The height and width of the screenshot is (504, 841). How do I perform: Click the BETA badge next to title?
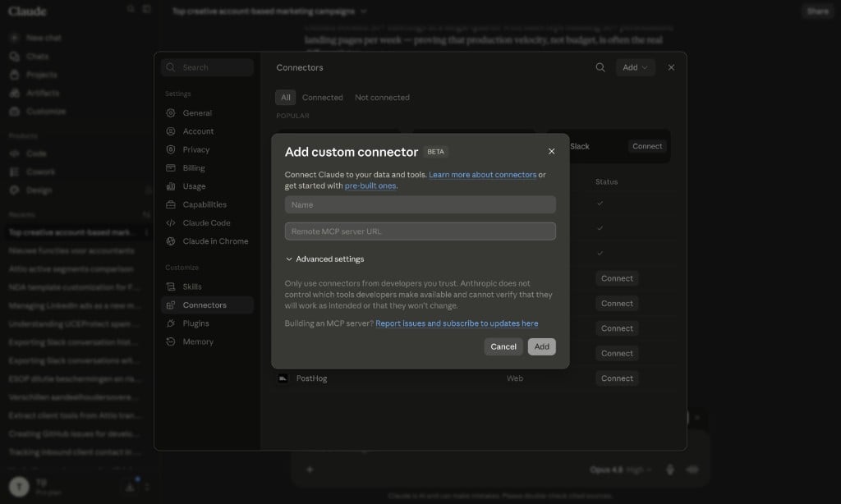(435, 152)
